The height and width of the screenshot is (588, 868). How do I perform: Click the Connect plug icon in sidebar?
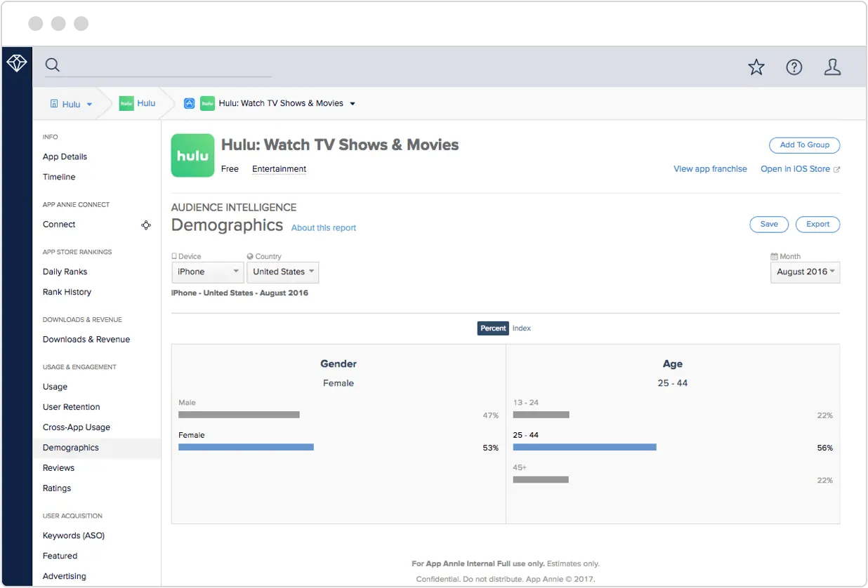(x=146, y=225)
